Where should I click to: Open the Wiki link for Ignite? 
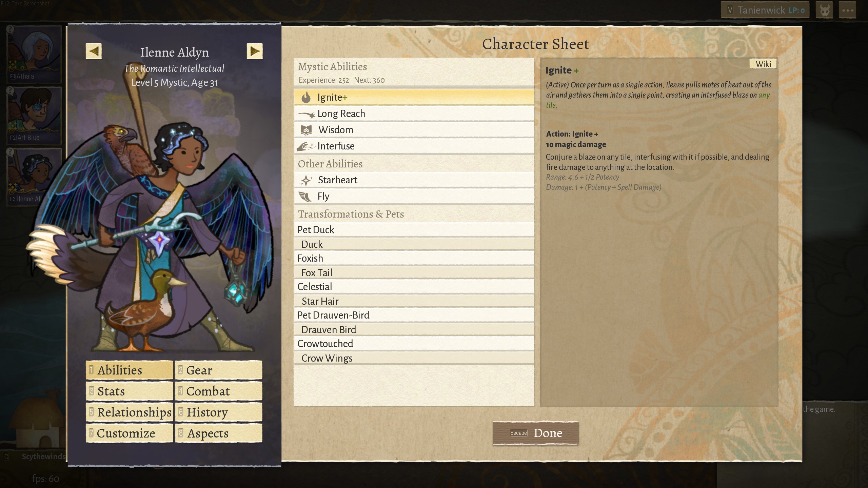pos(763,64)
